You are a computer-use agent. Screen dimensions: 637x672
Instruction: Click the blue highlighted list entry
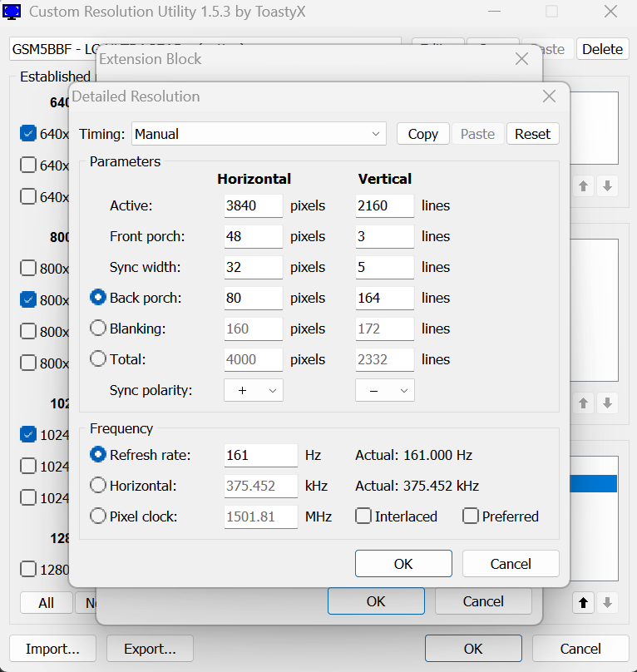(593, 483)
